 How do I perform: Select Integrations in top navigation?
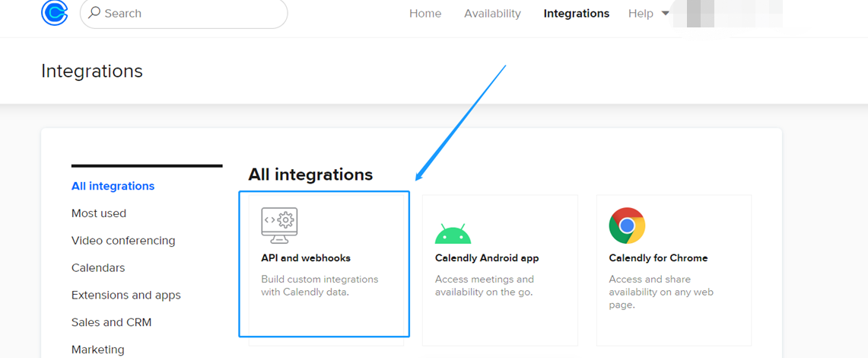(x=577, y=13)
